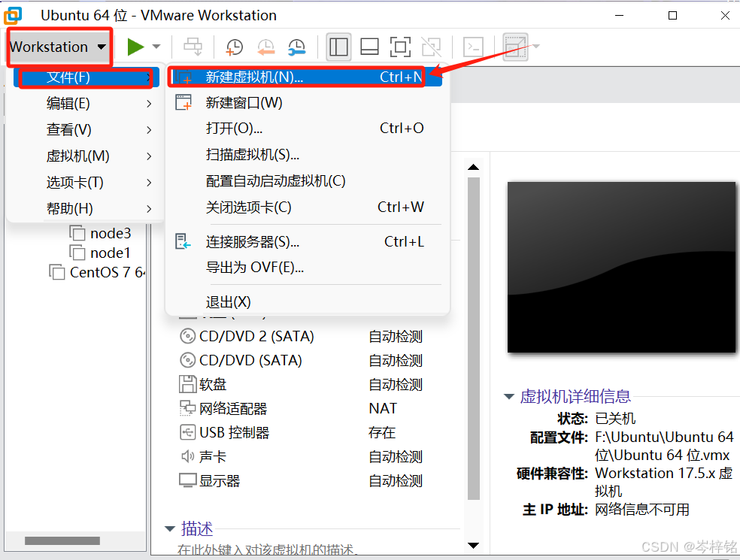
Task: Open the snapshot manager icon
Action: pos(297,47)
